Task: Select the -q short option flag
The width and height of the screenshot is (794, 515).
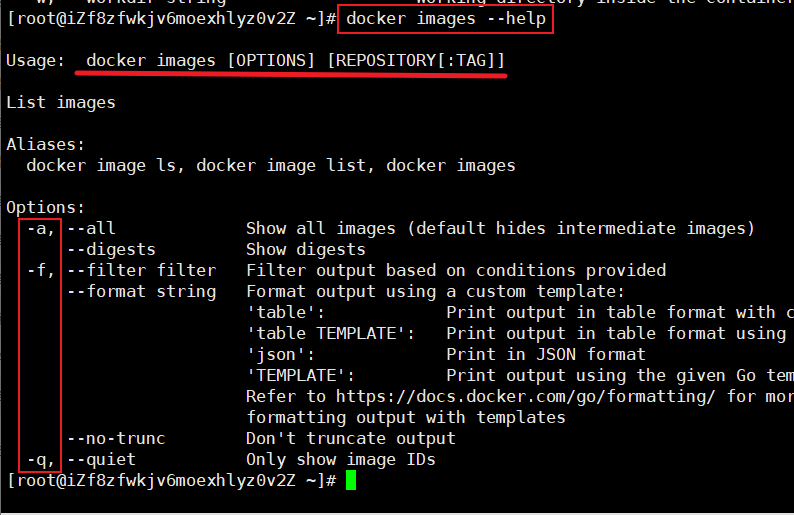Action: 41,460
